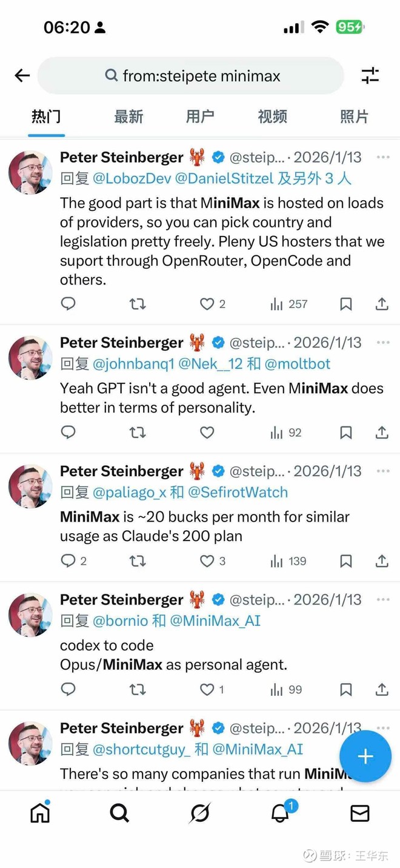Expand options menu on "codex to code" tweet
This screenshot has width=400, height=868.
pyautogui.click(x=383, y=600)
